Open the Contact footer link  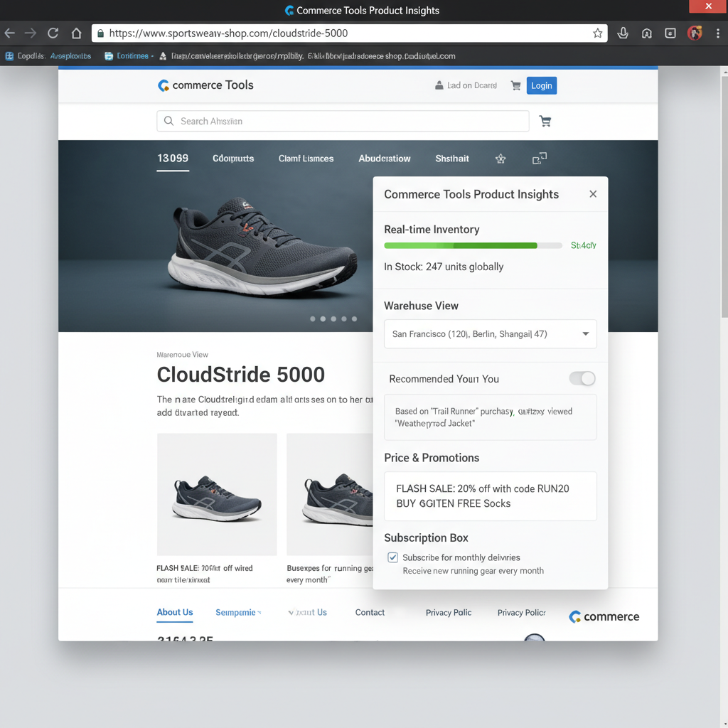370,612
